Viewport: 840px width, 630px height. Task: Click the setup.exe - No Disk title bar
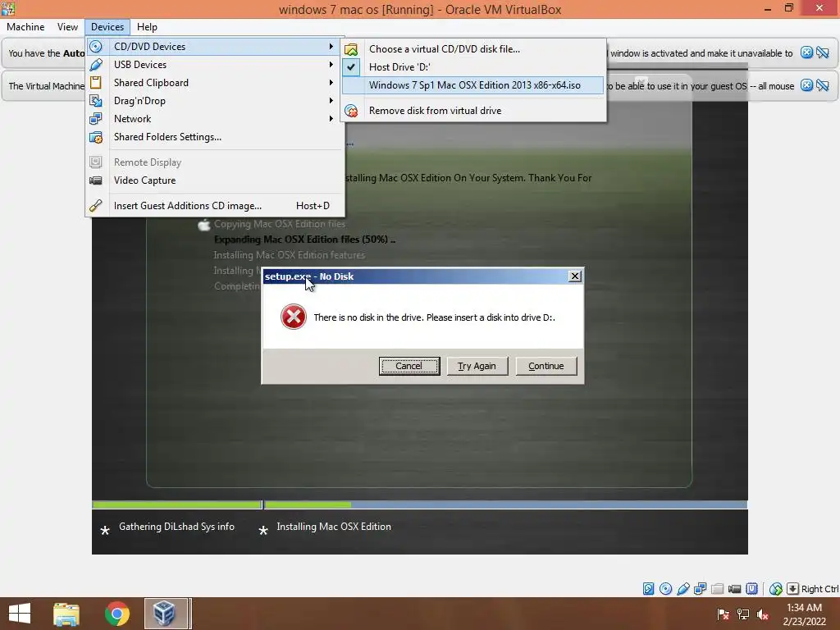coord(415,276)
